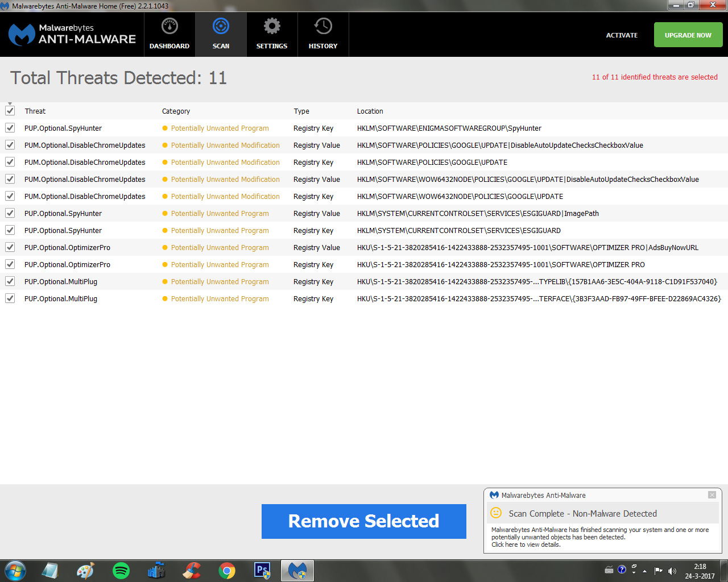Close the Scan Complete notification popup

pos(712,495)
